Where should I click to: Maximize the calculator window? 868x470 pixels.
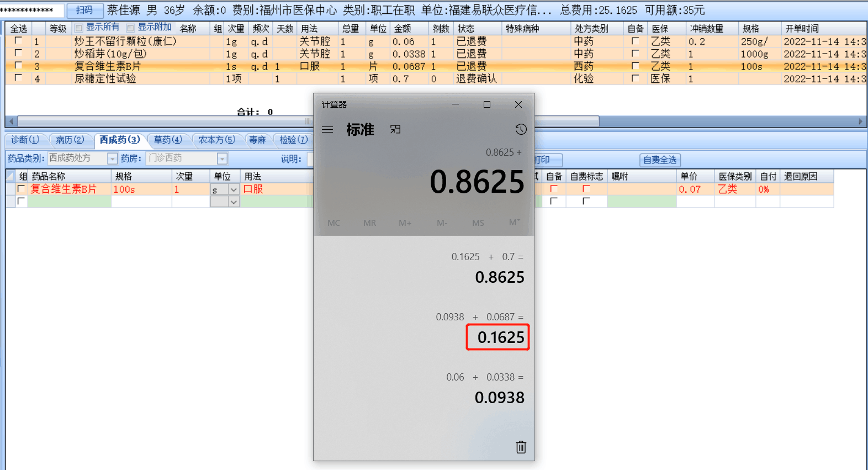(487, 104)
